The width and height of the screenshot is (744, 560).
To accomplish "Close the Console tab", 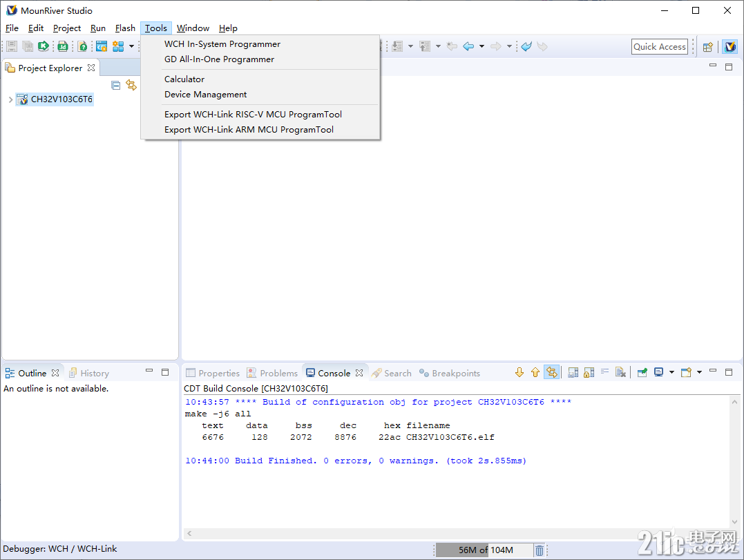I will [359, 373].
